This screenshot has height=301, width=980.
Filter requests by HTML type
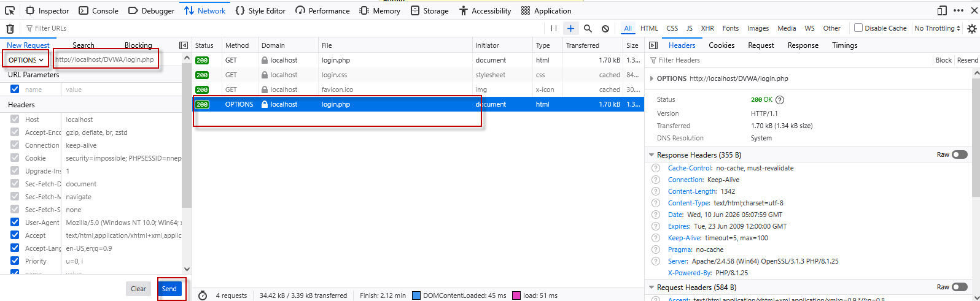click(649, 28)
